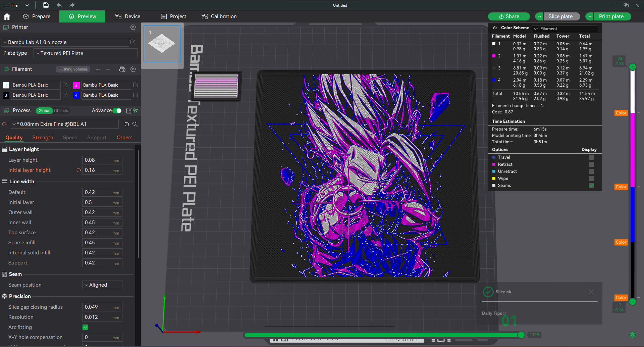Save the process preset icon
Viewport: 644px width, 347px height.
[127, 124]
